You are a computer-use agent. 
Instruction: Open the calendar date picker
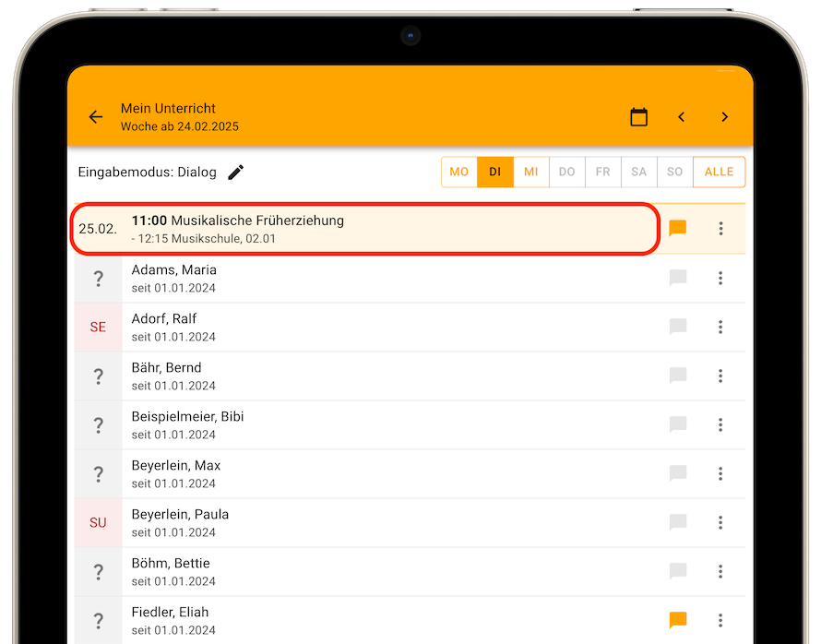[x=638, y=117]
